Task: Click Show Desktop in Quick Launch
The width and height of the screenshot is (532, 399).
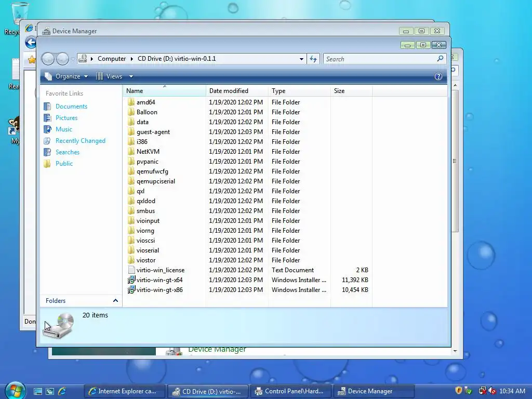Action: click(x=37, y=391)
